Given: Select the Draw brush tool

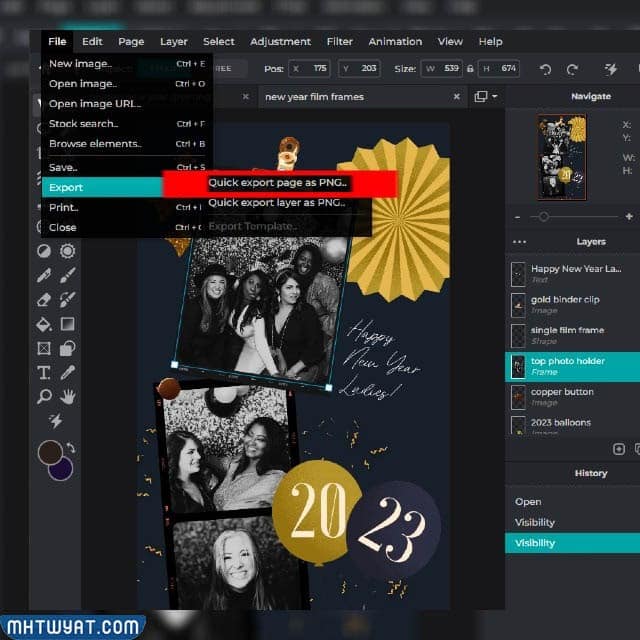Looking at the screenshot, I should tap(67, 275).
